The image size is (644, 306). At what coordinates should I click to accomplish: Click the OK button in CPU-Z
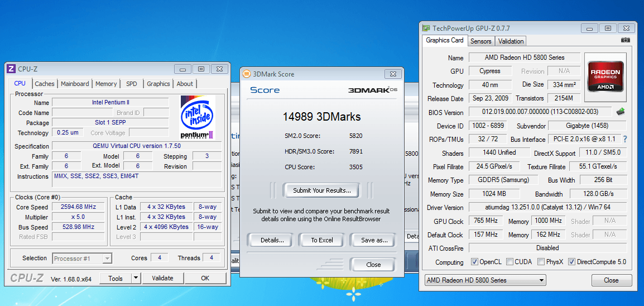(x=205, y=278)
